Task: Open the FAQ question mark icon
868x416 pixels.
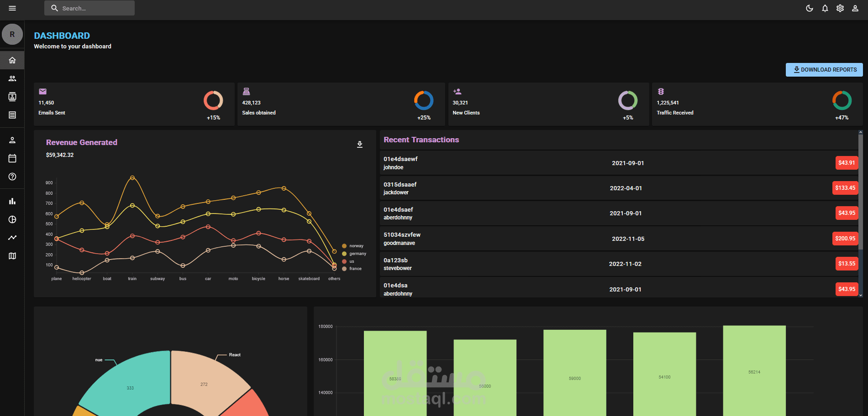Action: click(x=12, y=177)
